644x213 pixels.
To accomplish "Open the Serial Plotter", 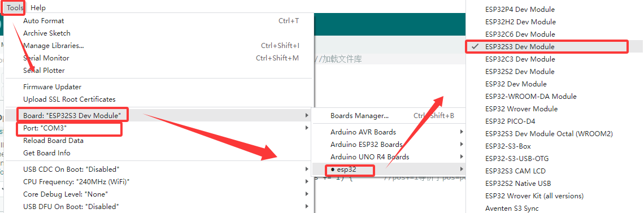I will (x=159, y=71).
